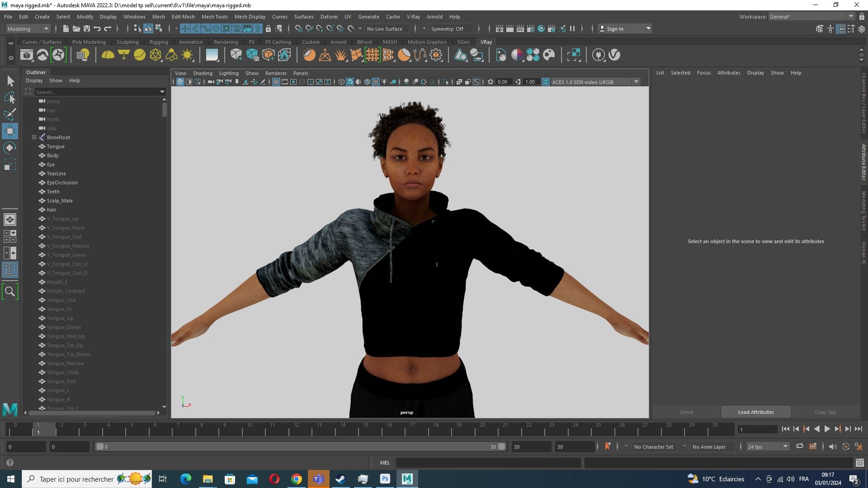This screenshot has height=488, width=868.
Task: Open the Outliner toggle icon in sidebar
Action: pyautogui.click(x=10, y=270)
